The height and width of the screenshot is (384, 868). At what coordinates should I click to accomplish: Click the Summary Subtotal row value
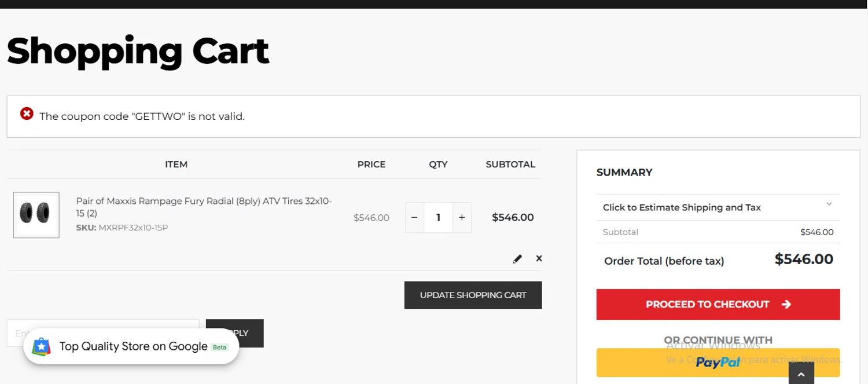817,232
